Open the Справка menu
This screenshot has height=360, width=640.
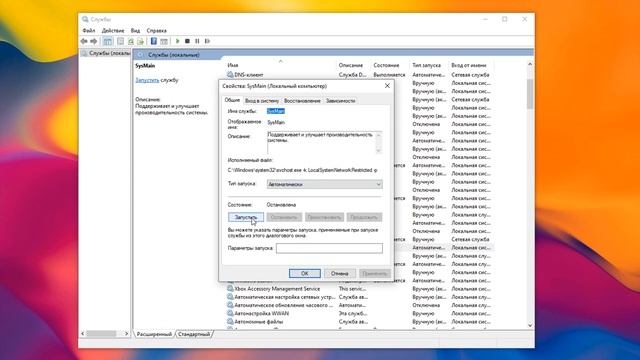click(x=157, y=31)
